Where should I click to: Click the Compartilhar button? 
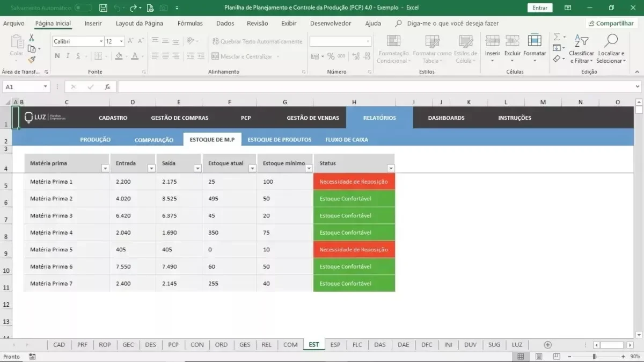[611, 24]
